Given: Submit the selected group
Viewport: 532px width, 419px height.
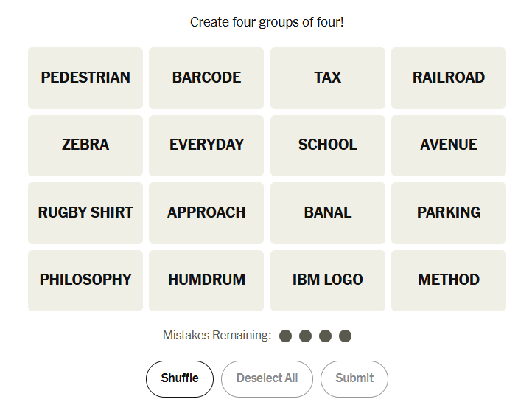Looking at the screenshot, I should (354, 378).
